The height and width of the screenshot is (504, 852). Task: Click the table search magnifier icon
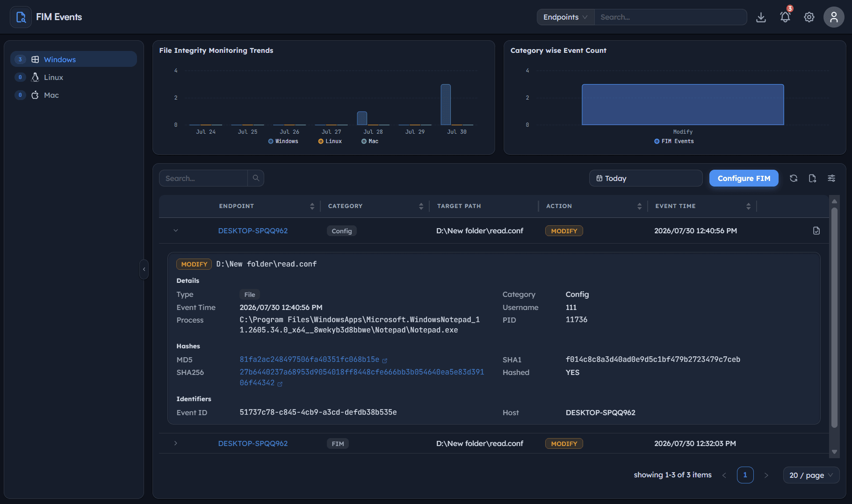[x=256, y=178]
